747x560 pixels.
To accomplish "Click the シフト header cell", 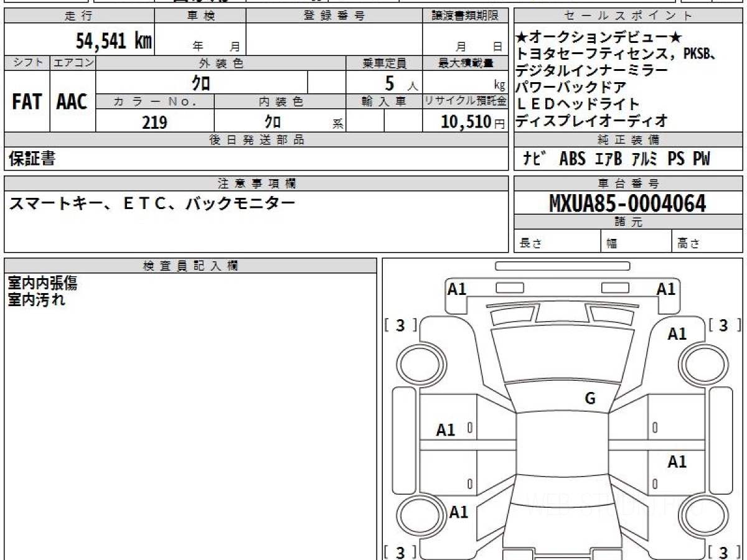I will click(x=27, y=63).
